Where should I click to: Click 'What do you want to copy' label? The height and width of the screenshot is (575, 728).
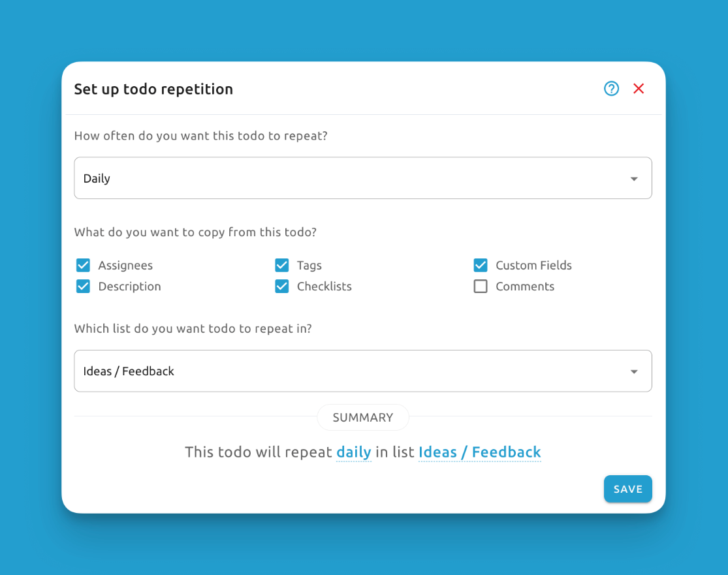195,232
